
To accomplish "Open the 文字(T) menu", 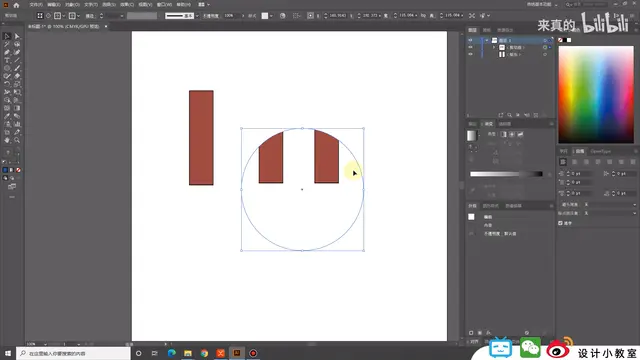I will [91, 4].
